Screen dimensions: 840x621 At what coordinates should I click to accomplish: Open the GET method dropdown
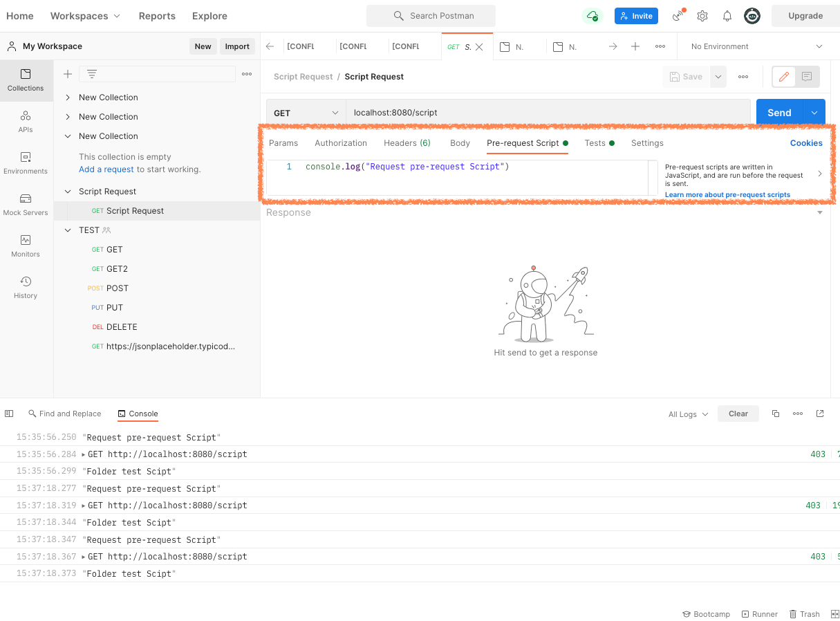pos(306,113)
